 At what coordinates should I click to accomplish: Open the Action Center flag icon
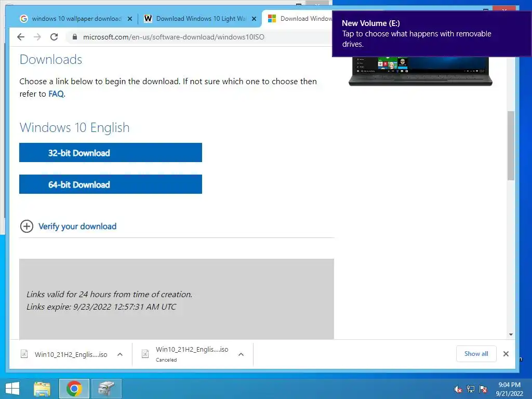483,389
